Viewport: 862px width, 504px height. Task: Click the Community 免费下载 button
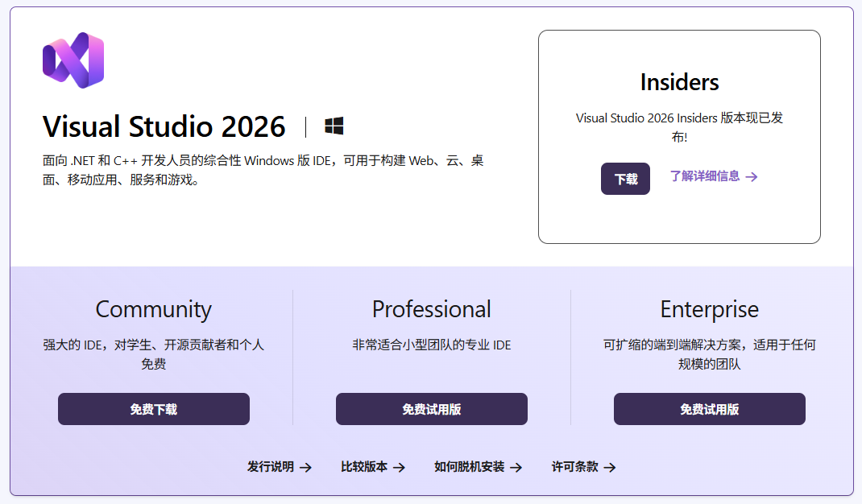154,409
